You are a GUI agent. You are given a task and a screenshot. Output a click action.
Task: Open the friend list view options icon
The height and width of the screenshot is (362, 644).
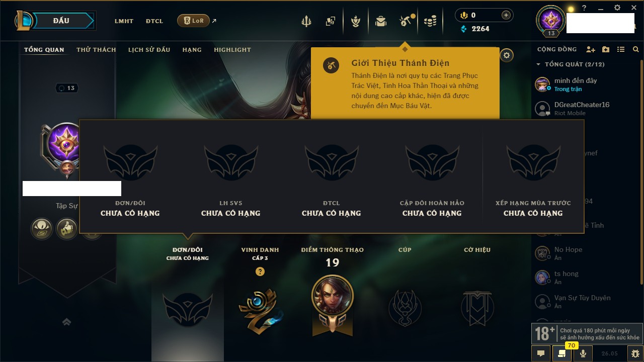click(x=621, y=49)
